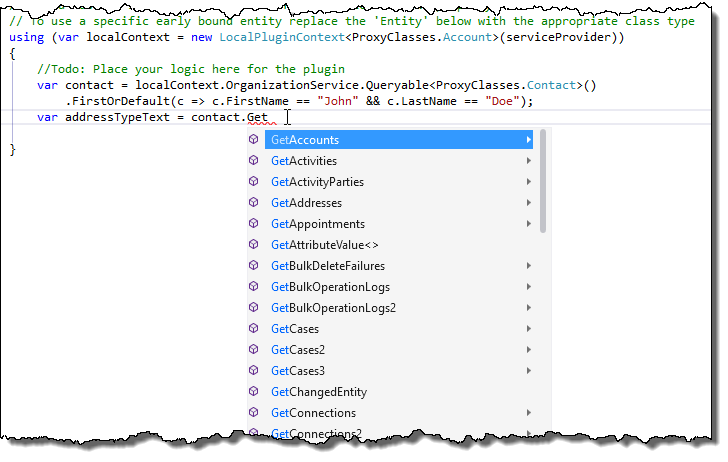Click the 'using' keyword
This screenshot has width=728, height=462.
(26, 37)
